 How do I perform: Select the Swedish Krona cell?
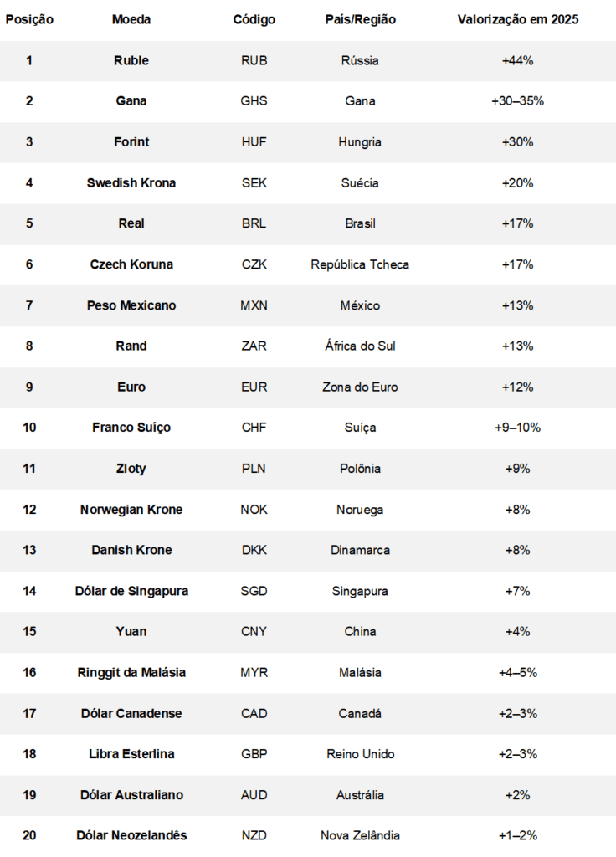(x=131, y=182)
